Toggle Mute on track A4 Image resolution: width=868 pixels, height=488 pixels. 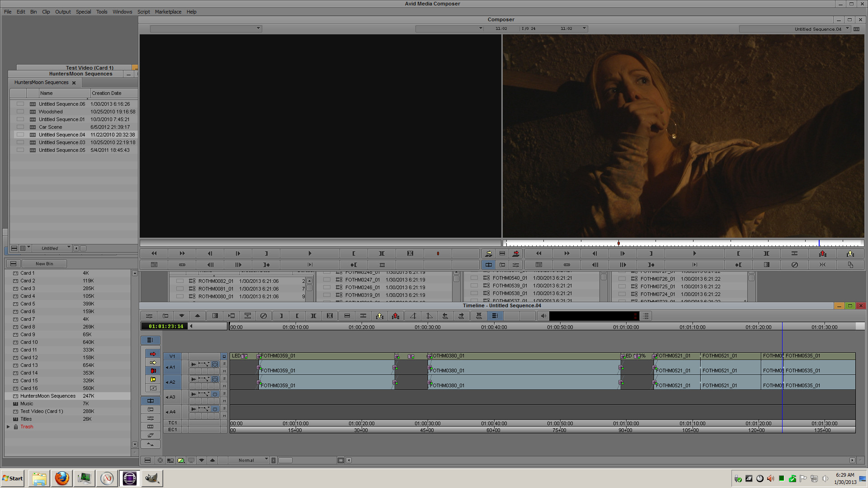coord(224,416)
